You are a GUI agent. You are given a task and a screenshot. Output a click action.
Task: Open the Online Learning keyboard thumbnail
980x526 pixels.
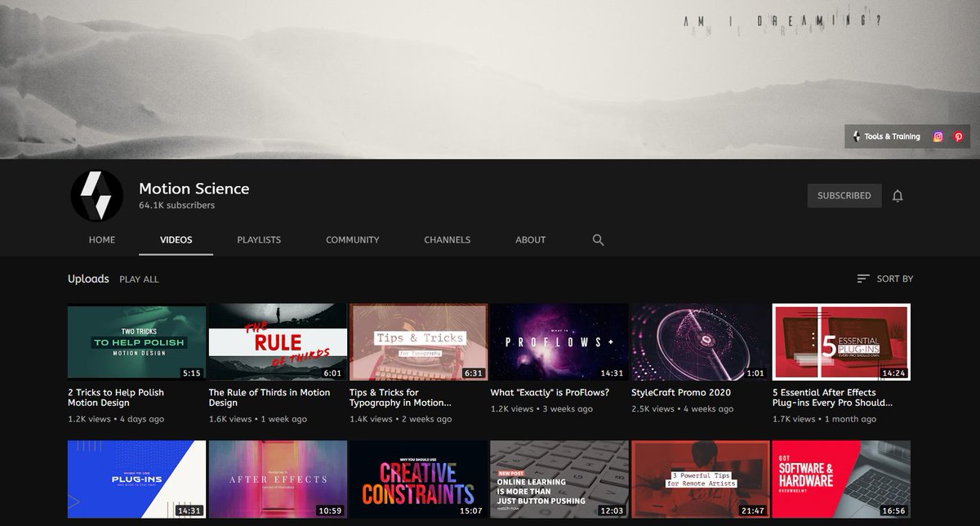[x=559, y=479]
